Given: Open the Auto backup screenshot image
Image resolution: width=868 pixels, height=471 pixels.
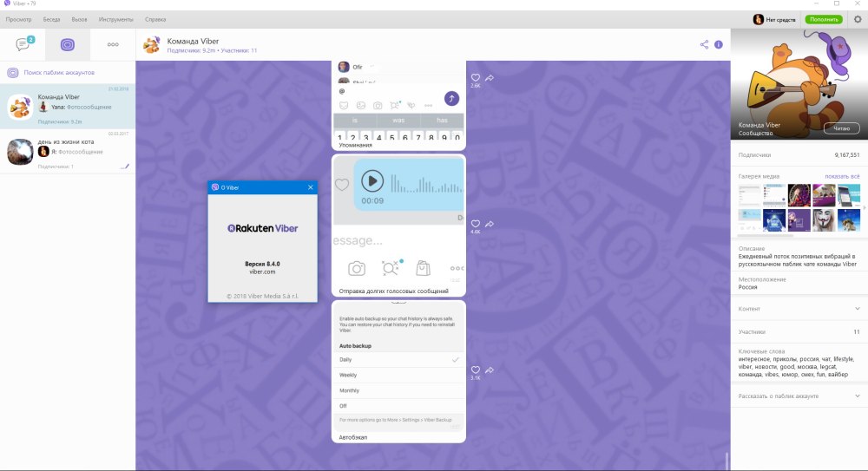Looking at the screenshot, I should pos(398,367).
